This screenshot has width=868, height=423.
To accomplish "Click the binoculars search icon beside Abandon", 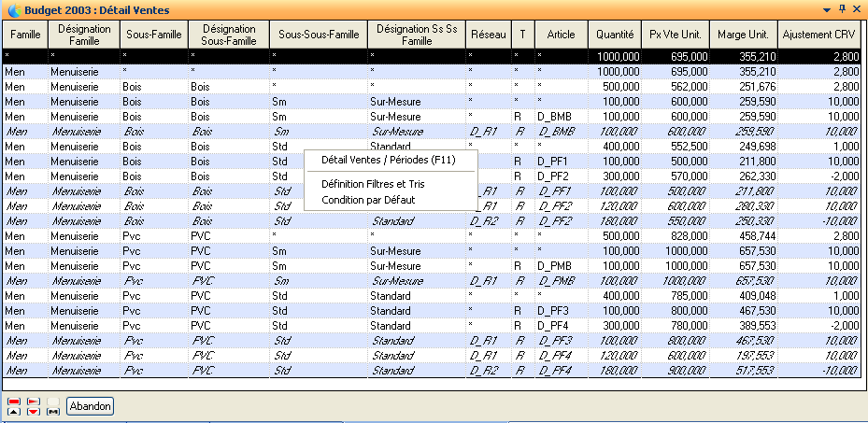I will click(x=54, y=410).
